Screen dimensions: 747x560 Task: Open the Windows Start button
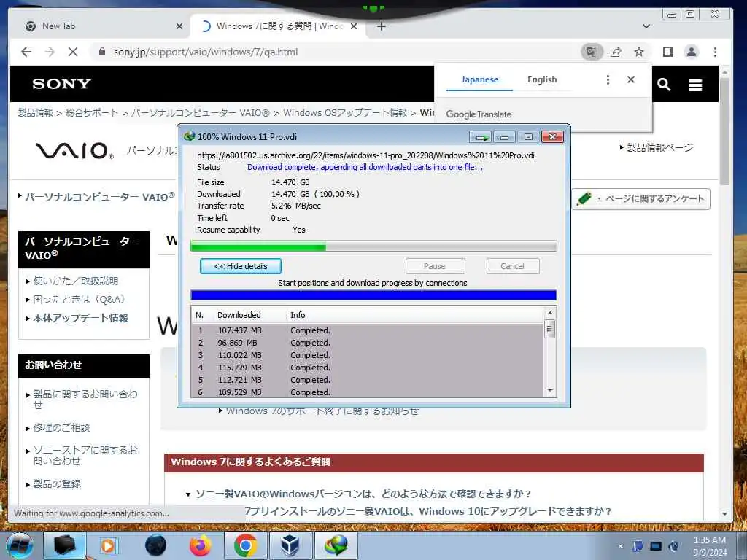(19, 545)
